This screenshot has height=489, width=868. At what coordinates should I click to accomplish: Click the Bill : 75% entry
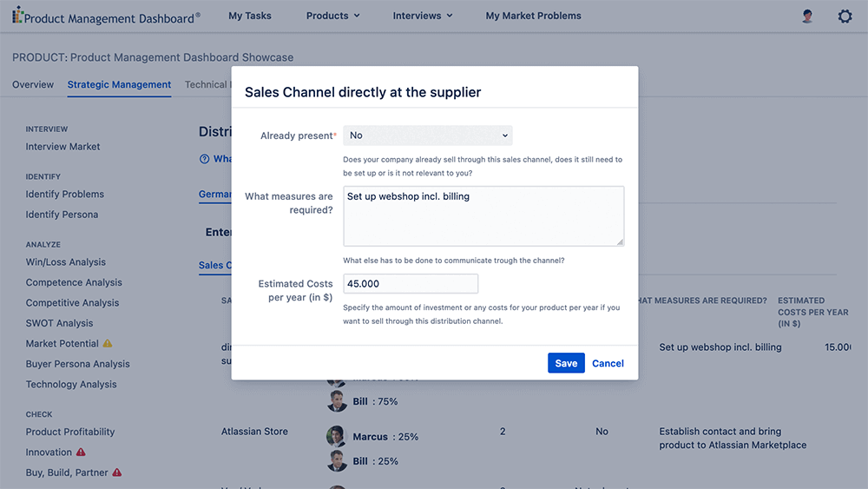(x=375, y=401)
